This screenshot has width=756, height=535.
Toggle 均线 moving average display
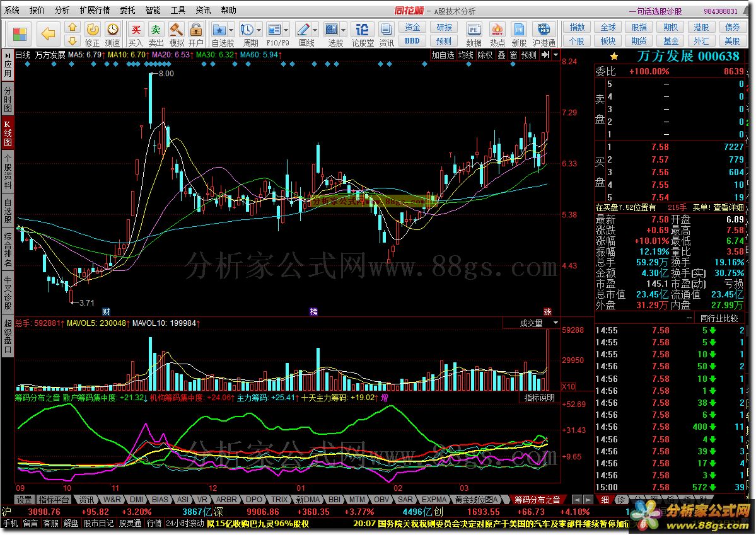pyautogui.click(x=465, y=55)
